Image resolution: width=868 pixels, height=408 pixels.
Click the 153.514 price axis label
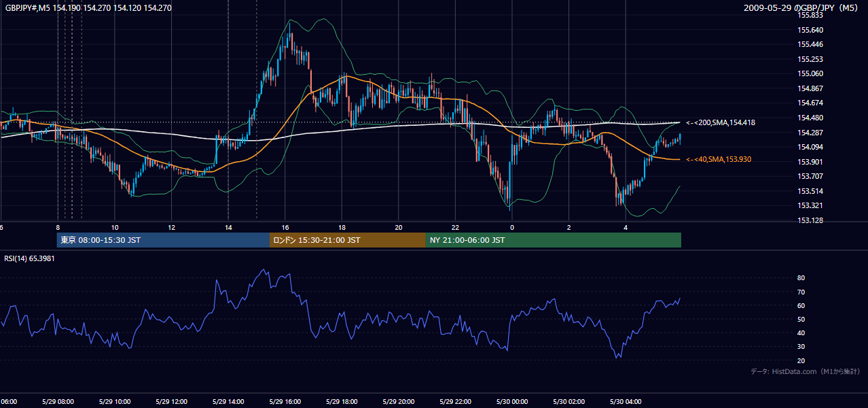(810, 191)
